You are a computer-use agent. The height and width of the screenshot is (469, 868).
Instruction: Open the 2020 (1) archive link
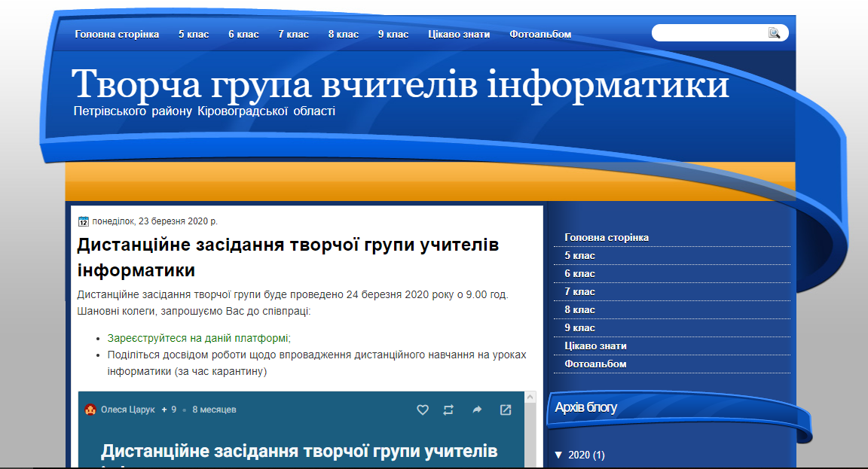(x=586, y=455)
